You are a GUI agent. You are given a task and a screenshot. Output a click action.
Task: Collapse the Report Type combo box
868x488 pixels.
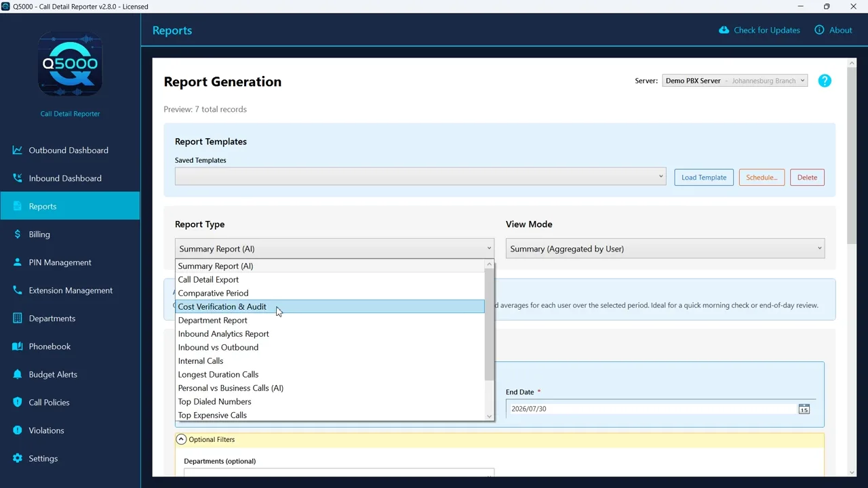(334, 249)
